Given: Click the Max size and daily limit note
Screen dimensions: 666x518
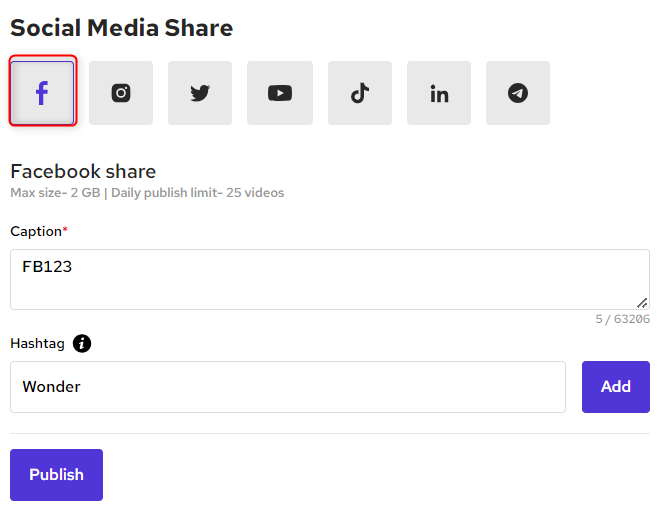Looking at the screenshot, I should (147, 192).
